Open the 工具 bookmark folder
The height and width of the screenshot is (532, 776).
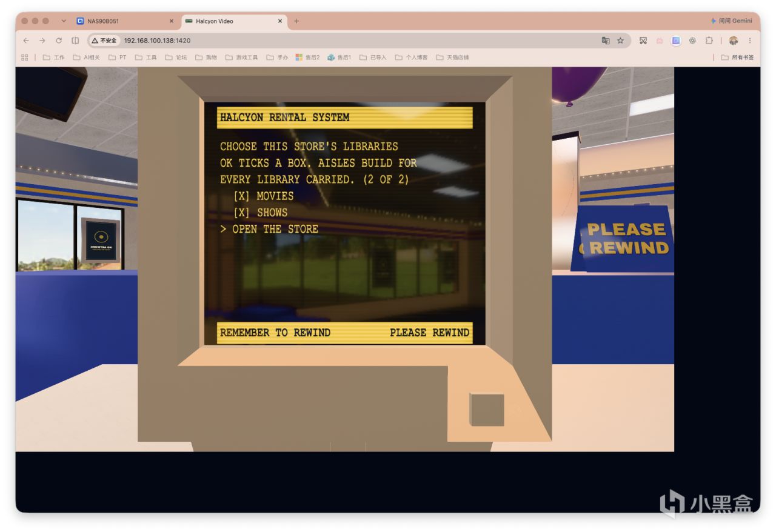(145, 58)
